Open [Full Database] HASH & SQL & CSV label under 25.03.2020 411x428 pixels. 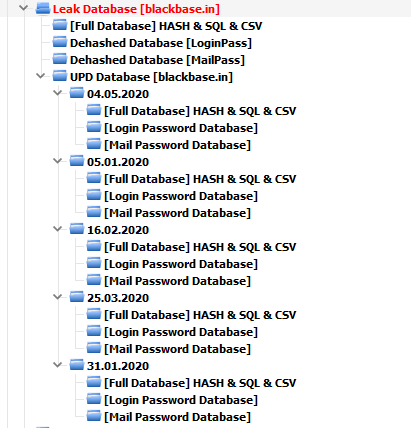(x=200, y=315)
